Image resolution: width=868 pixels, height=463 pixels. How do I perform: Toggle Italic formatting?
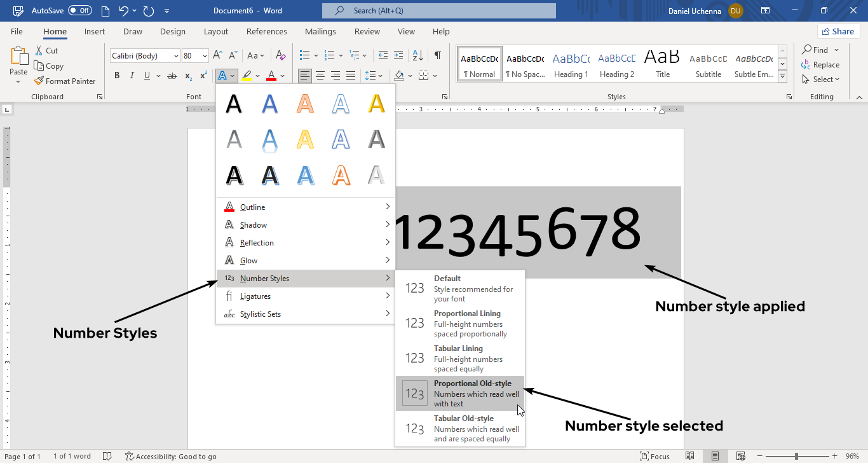point(132,76)
